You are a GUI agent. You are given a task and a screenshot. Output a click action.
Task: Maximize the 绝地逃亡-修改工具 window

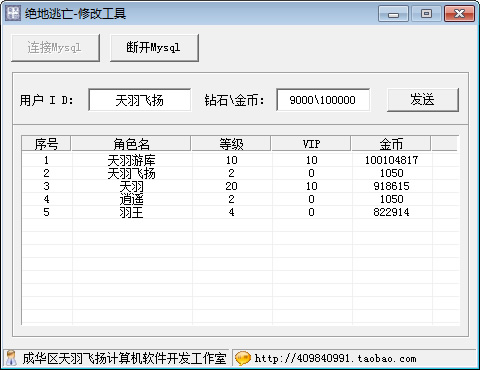[x=426, y=14]
